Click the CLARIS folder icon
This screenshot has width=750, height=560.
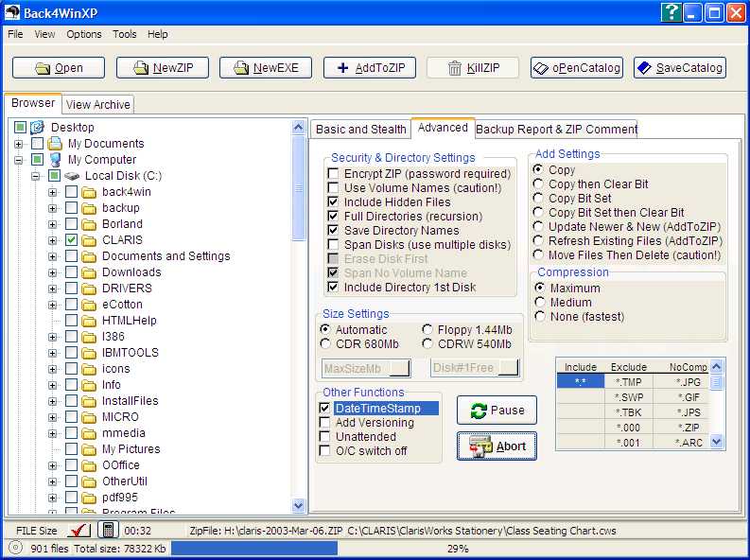(x=89, y=240)
